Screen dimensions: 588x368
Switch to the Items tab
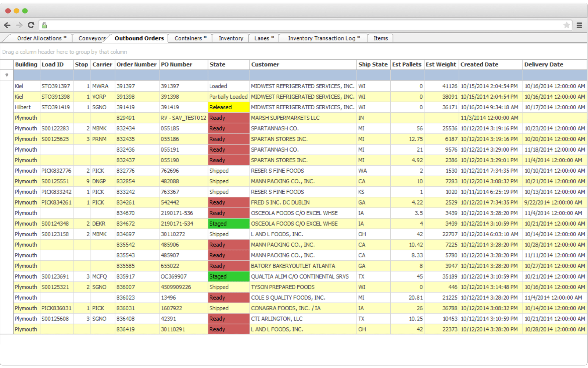pyautogui.click(x=381, y=38)
